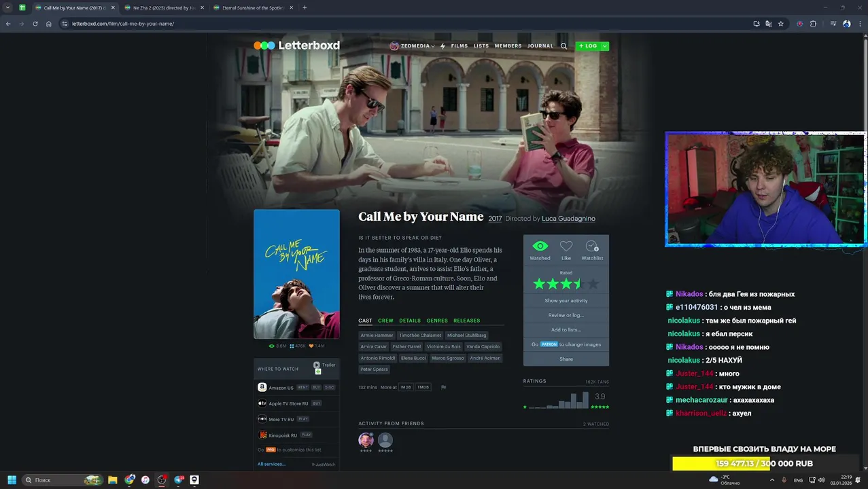Click the first friend's avatar in activity
This screenshot has height=489, width=868.
(x=366, y=440)
